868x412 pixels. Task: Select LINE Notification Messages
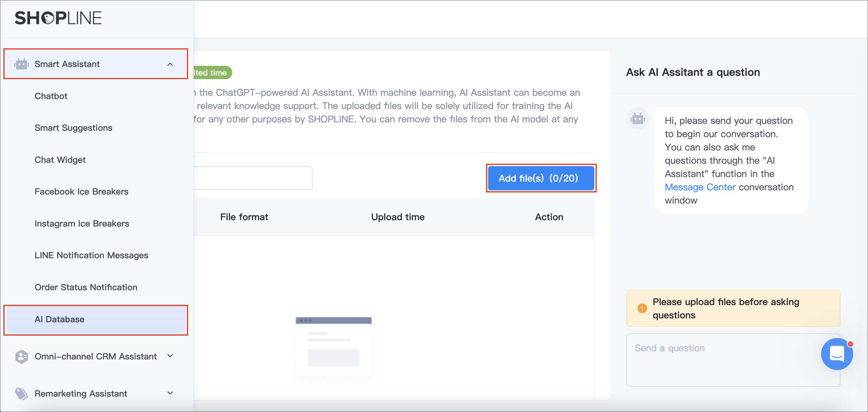click(x=91, y=255)
